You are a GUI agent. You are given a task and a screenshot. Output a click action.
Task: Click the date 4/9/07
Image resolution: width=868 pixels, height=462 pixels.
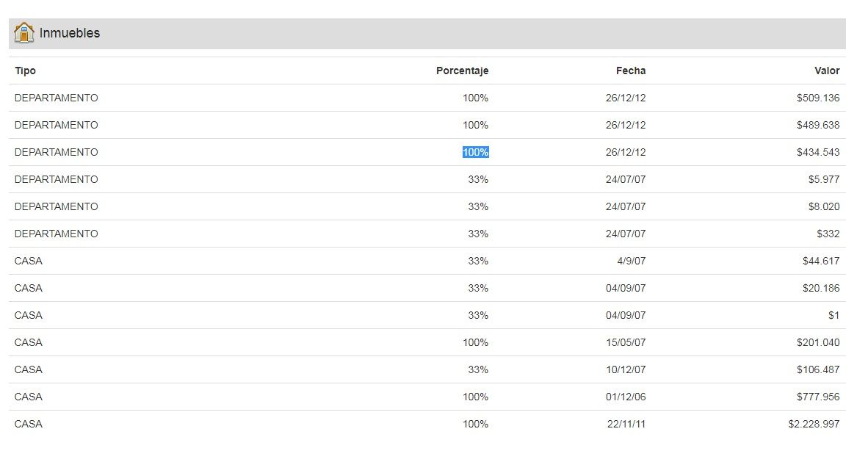(x=632, y=261)
